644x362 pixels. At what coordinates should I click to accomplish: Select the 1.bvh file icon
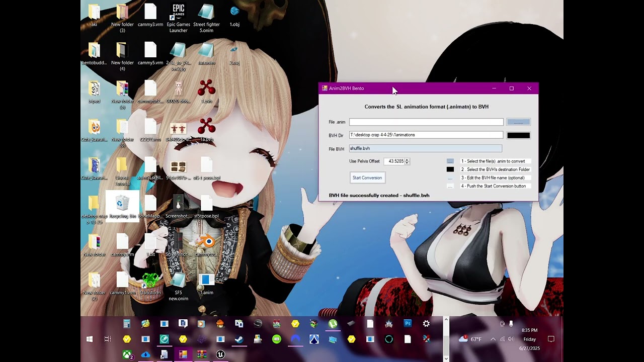[x=207, y=92]
